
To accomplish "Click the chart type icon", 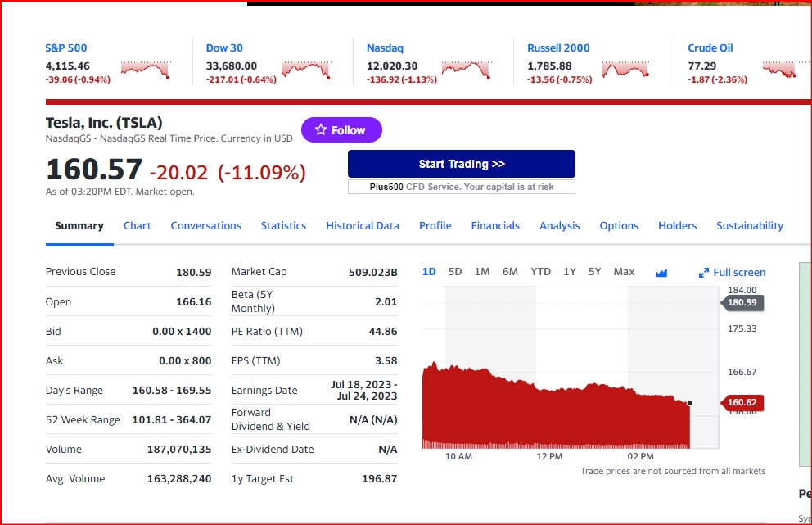I will 661,273.
